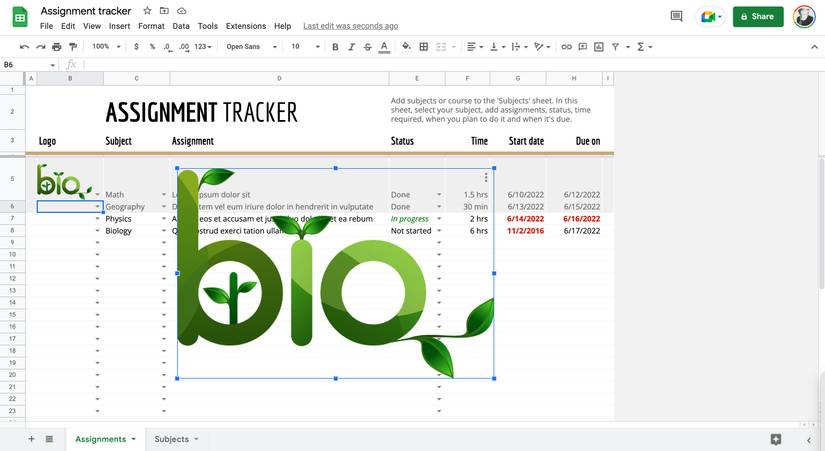Toggle strikethrough formatting
The height and width of the screenshot is (451, 825).
[368, 47]
